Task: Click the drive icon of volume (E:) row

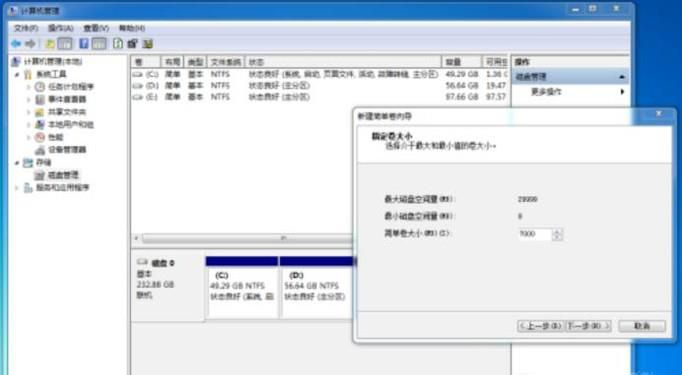Action: [138, 97]
